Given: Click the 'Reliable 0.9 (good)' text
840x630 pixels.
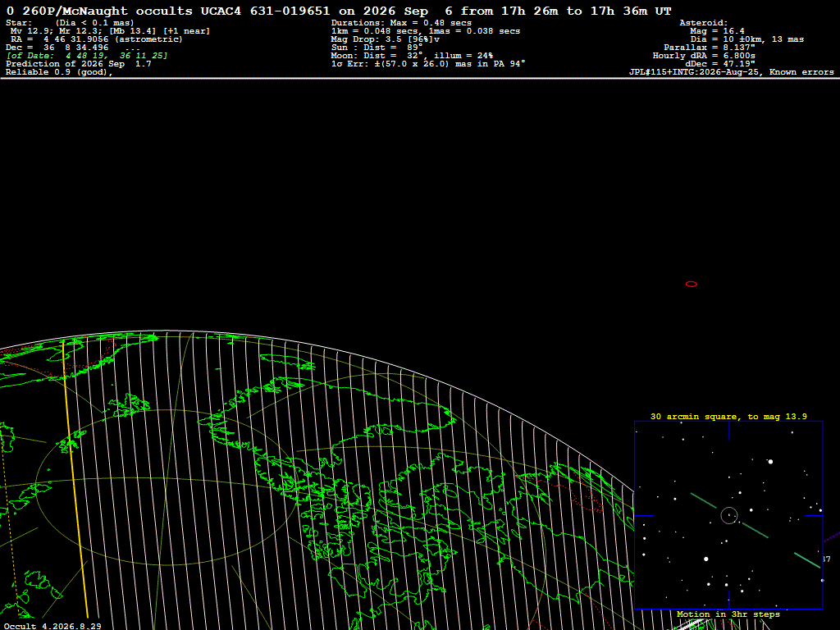Looking at the screenshot, I should [59, 72].
